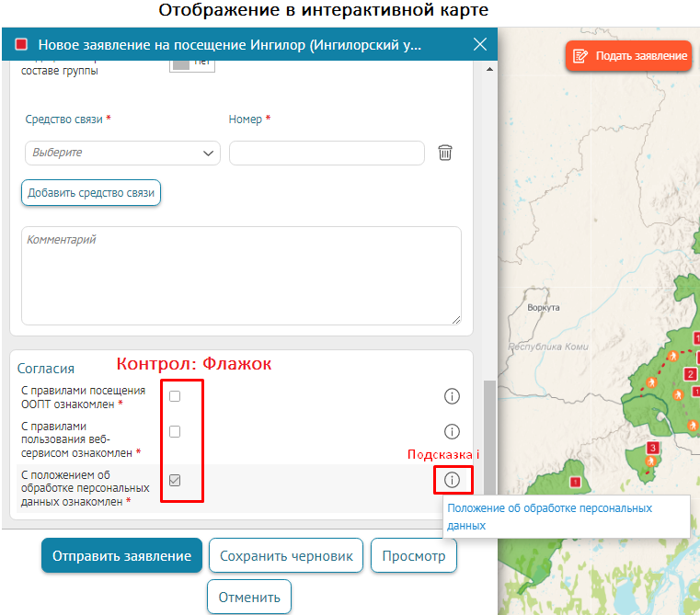The width and height of the screenshot is (700, 615).
Task: Click info icon for personal data processing
Action: click(452, 480)
